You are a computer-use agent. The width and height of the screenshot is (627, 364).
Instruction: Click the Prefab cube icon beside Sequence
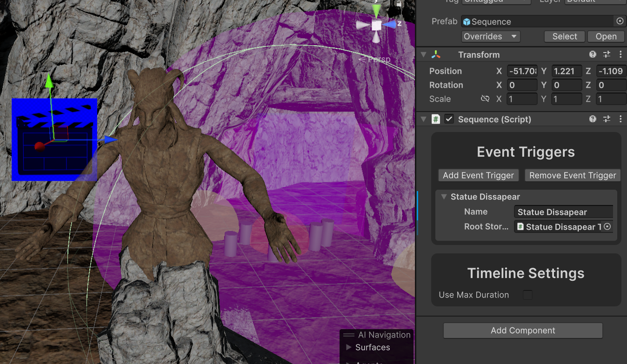(467, 21)
